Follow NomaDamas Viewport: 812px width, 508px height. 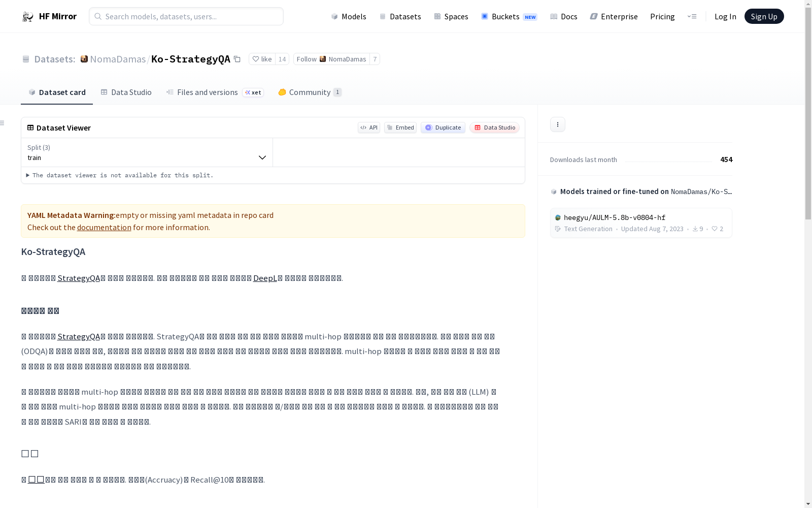tap(331, 59)
